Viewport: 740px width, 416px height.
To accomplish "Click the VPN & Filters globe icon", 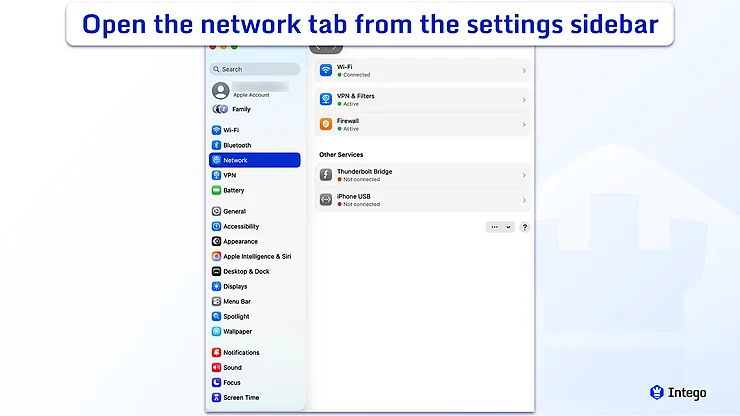I will click(x=326, y=99).
